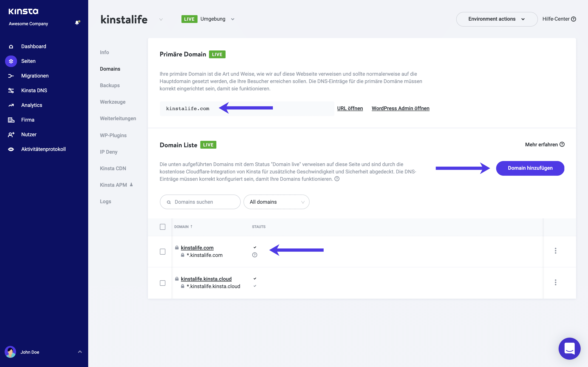Open the URL öffnen link
The image size is (588, 367).
(350, 108)
